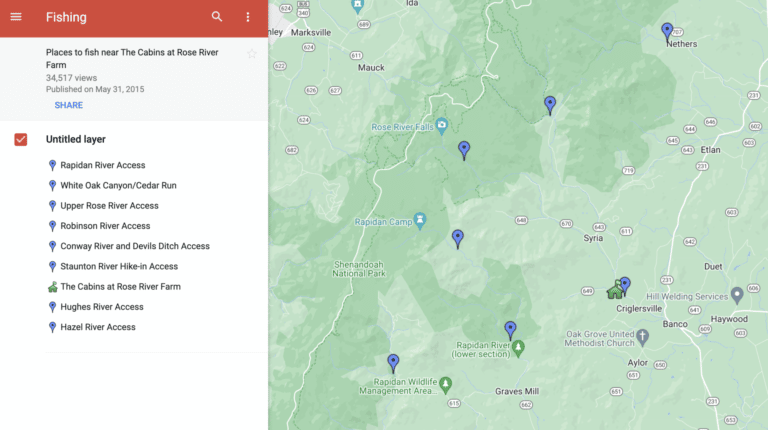Click the '34,517 views' text
Viewport: 768px width, 430px height.
72,78
